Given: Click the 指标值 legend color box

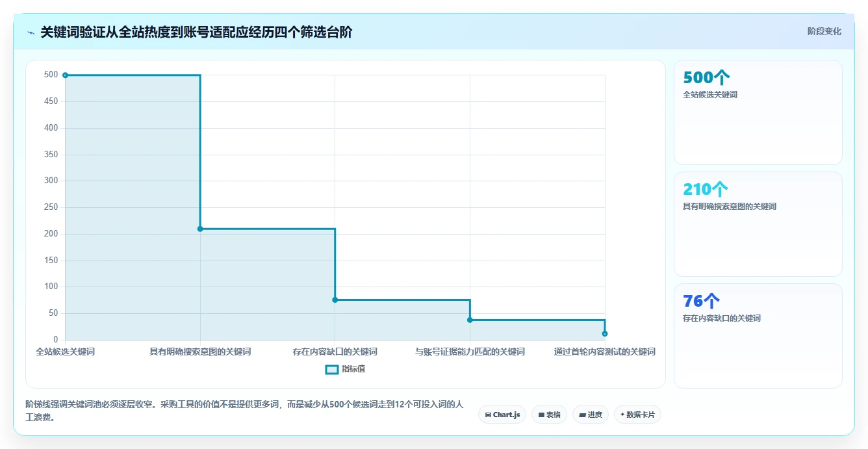Looking at the screenshot, I should [331, 369].
